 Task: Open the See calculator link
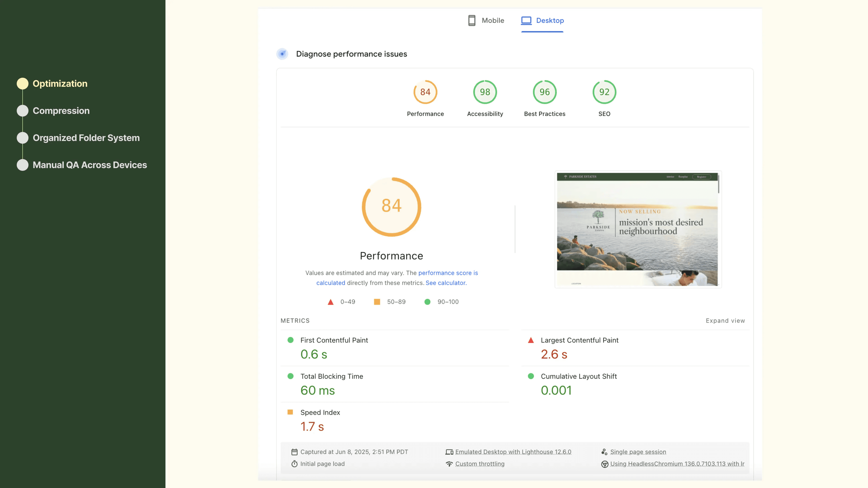(446, 283)
